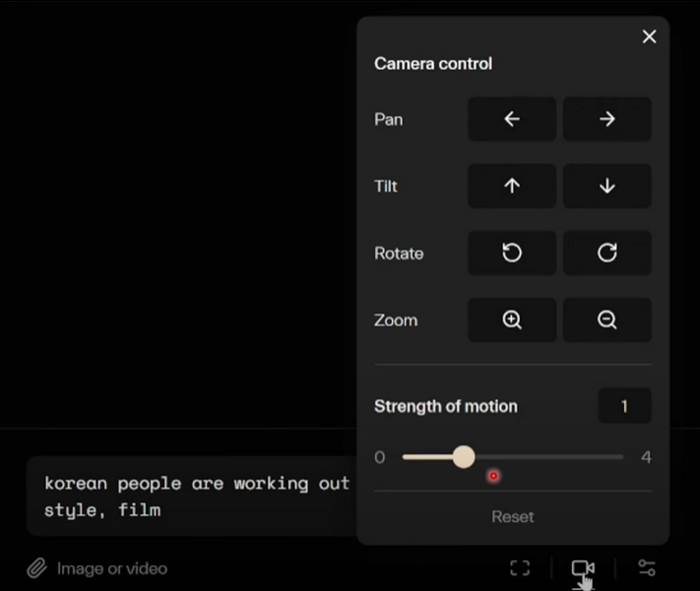Click the Strength of motion slider handle

(464, 457)
